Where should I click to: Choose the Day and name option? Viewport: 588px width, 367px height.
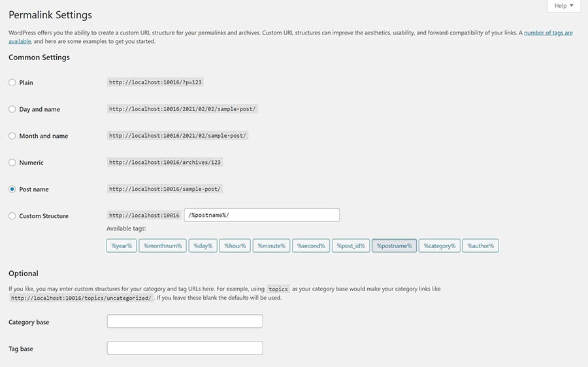(12, 109)
